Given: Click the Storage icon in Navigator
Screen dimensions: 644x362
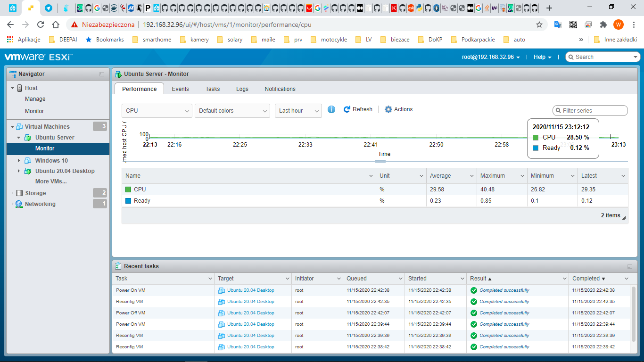Looking at the screenshot, I should pos(19,193).
